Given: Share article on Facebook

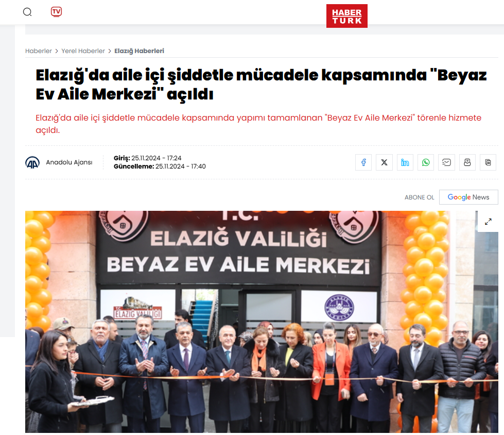Looking at the screenshot, I should [x=363, y=162].
